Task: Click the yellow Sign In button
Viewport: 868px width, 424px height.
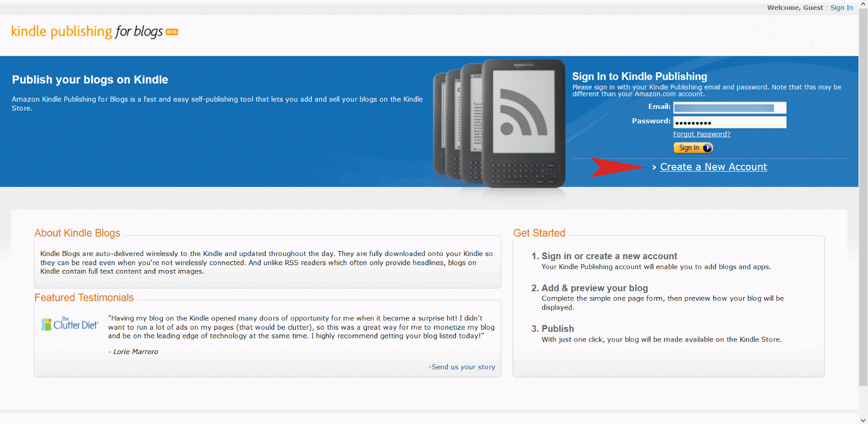Action: pyautogui.click(x=693, y=148)
